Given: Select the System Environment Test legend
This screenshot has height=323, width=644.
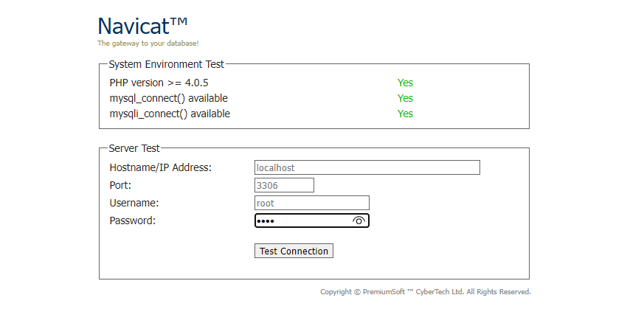Looking at the screenshot, I should [x=166, y=64].
